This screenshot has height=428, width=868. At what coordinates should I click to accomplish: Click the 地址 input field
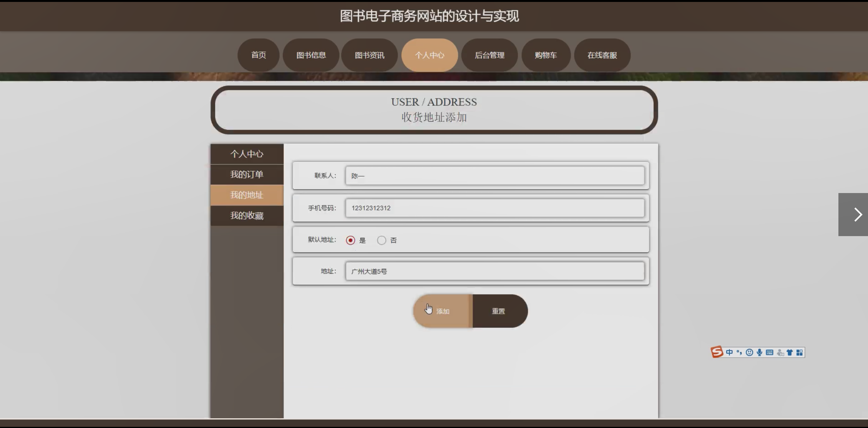point(495,271)
